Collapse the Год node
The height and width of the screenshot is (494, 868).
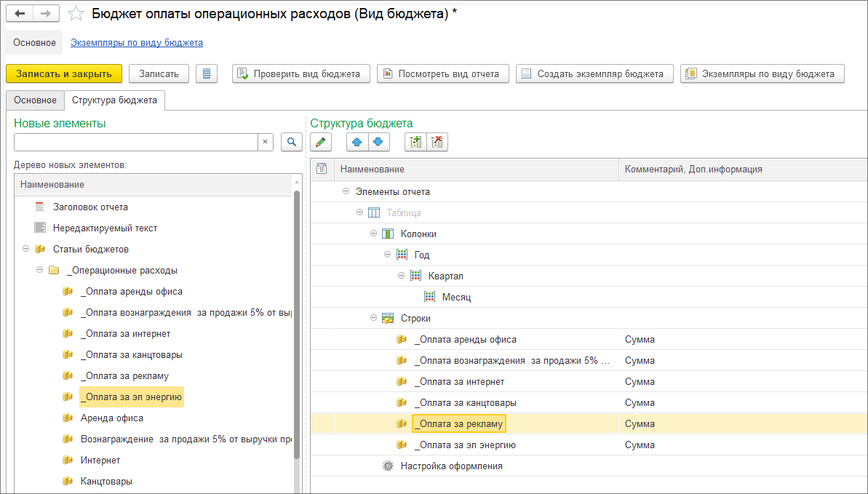point(388,255)
